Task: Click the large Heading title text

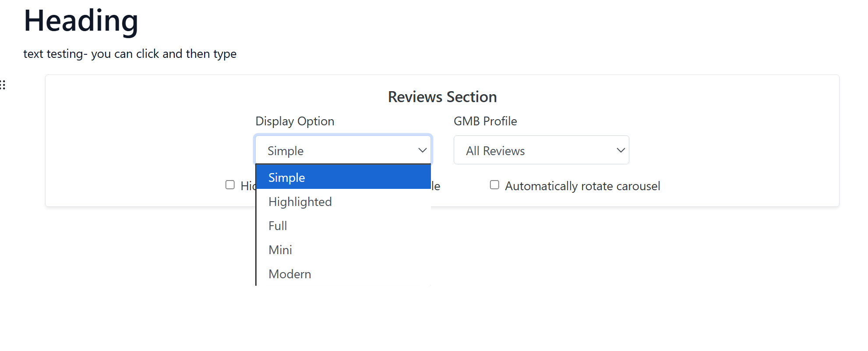Action: click(x=81, y=21)
